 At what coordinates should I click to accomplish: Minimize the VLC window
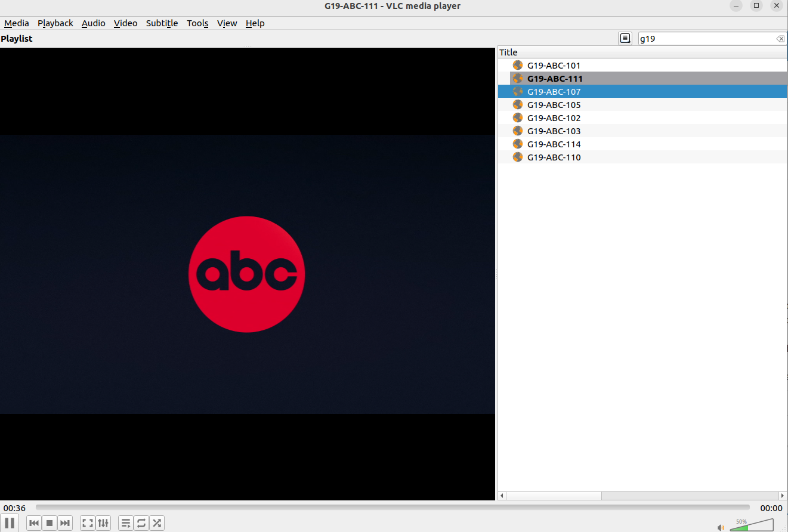[737, 6]
